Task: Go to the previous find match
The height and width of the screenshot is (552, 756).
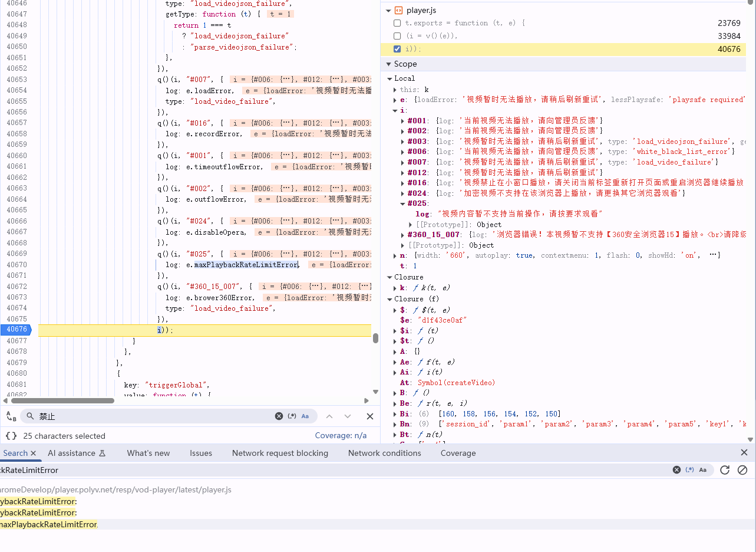Action: [x=329, y=416]
